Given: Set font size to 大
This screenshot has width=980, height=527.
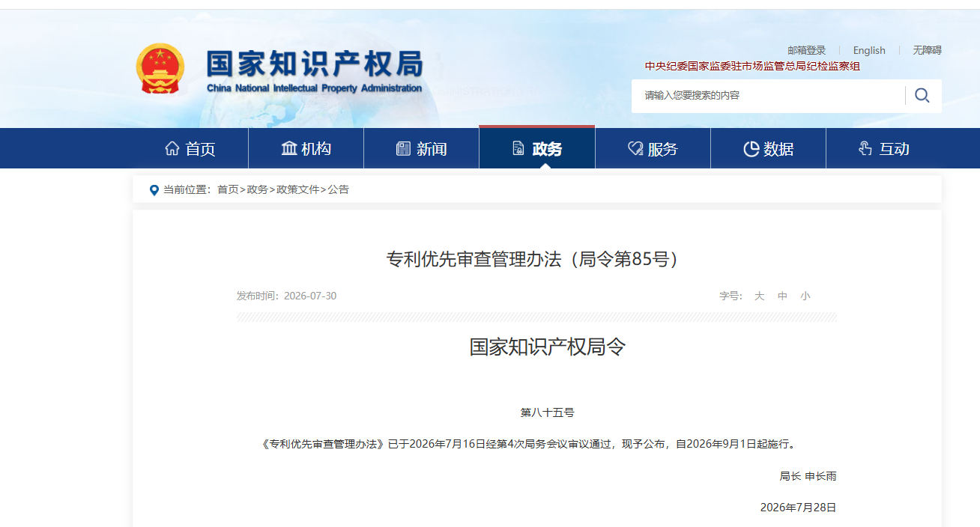Looking at the screenshot, I should click(x=759, y=296).
